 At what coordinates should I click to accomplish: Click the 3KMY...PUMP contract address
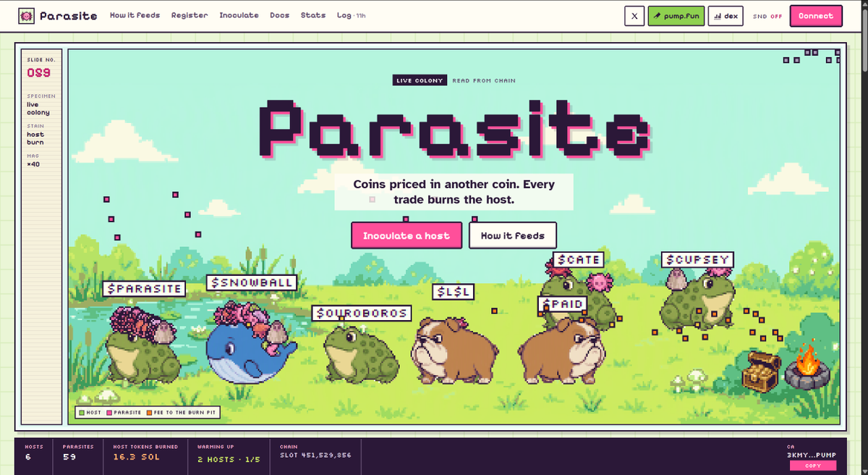[x=812, y=455]
